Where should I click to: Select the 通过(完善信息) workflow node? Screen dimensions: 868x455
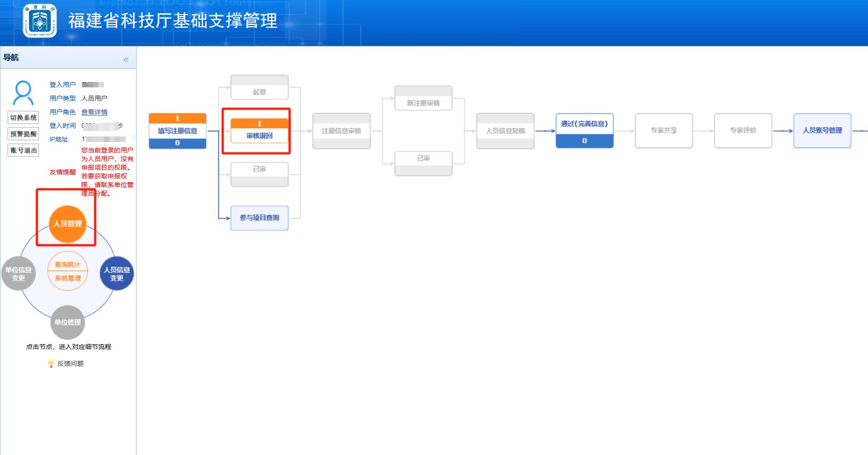[585, 131]
